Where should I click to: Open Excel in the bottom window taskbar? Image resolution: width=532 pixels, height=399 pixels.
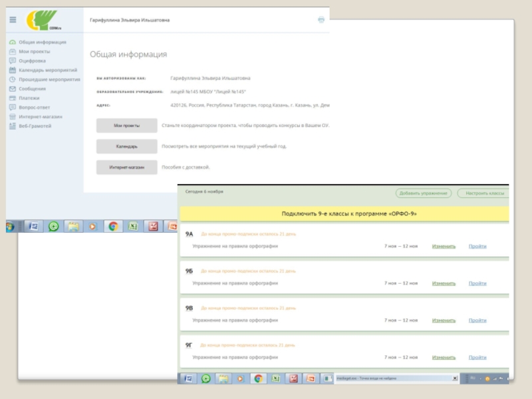pos(275,378)
